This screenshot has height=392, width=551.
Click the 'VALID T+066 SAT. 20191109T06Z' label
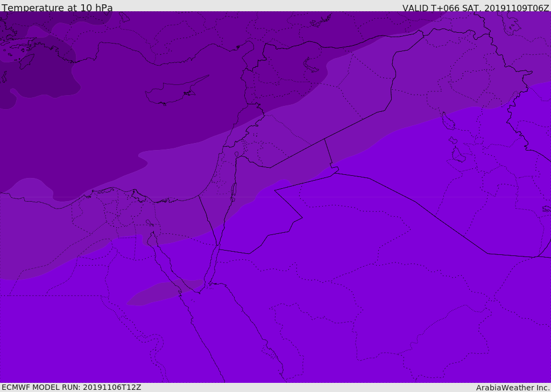pyautogui.click(x=476, y=8)
